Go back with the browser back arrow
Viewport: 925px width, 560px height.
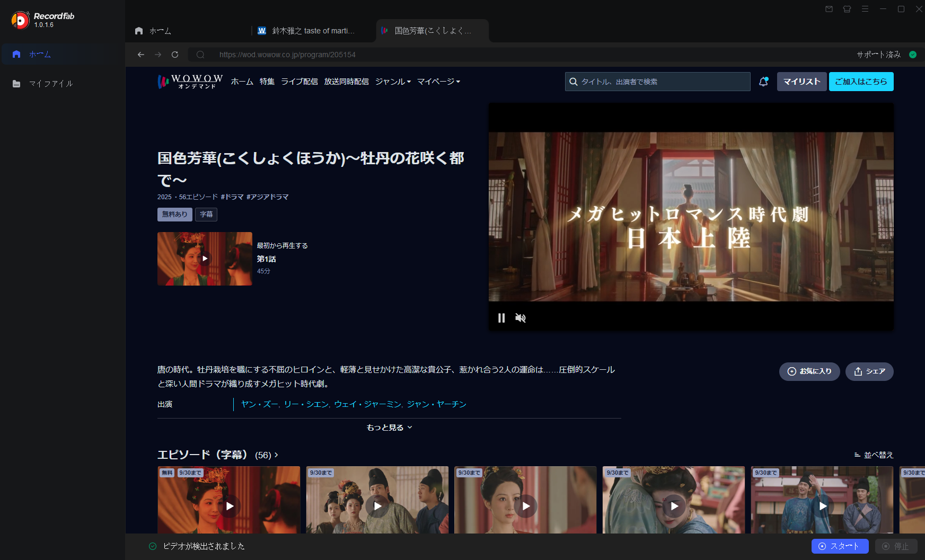coord(141,55)
